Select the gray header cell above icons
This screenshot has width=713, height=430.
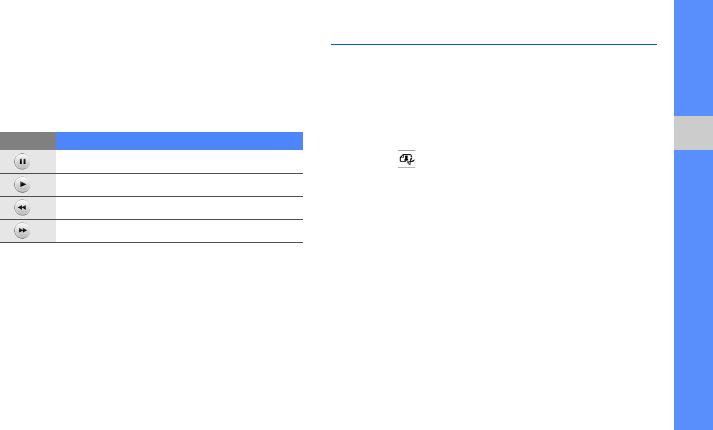click(x=27, y=140)
